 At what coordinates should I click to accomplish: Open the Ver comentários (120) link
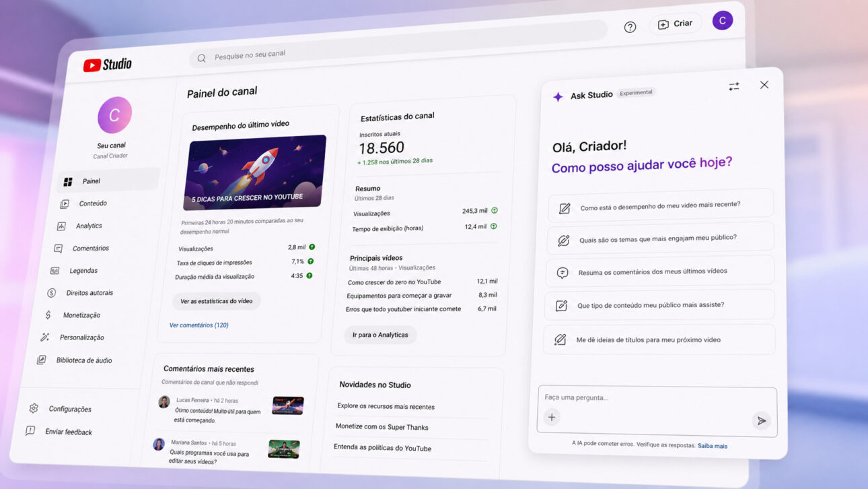click(199, 325)
